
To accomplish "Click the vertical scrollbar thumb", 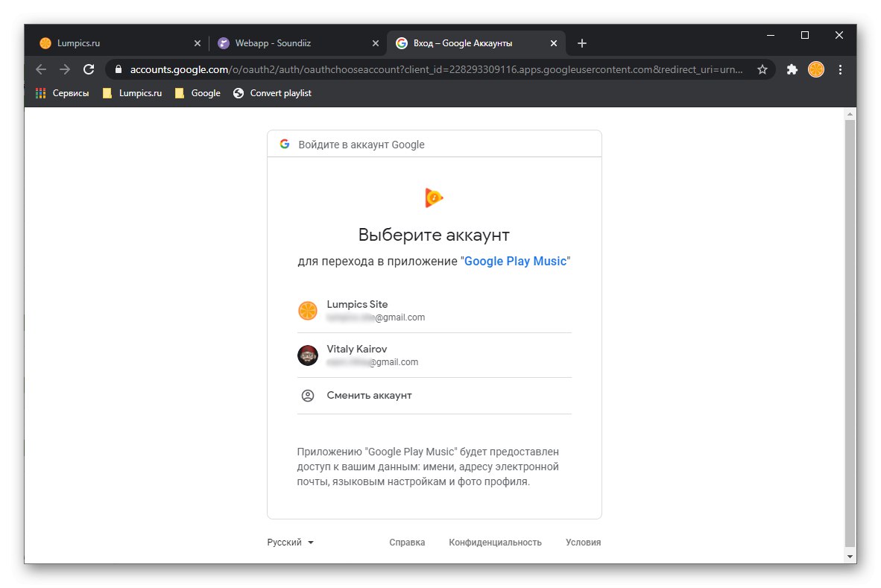I will [x=850, y=332].
